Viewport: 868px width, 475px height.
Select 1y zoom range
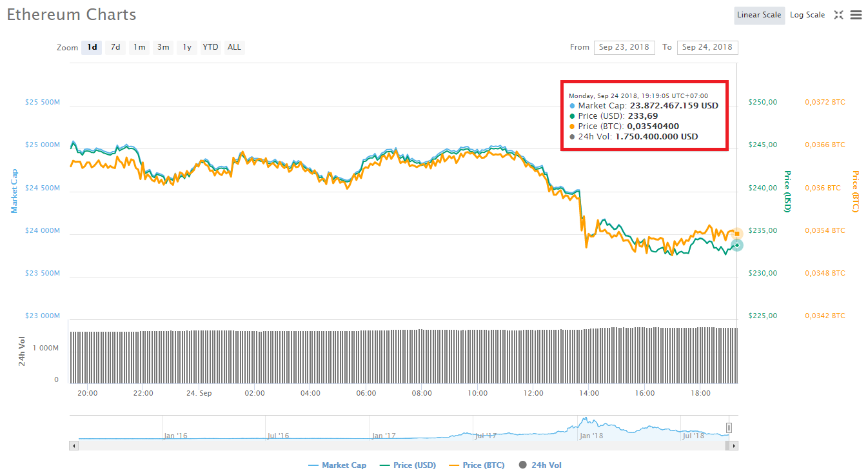(x=187, y=47)
